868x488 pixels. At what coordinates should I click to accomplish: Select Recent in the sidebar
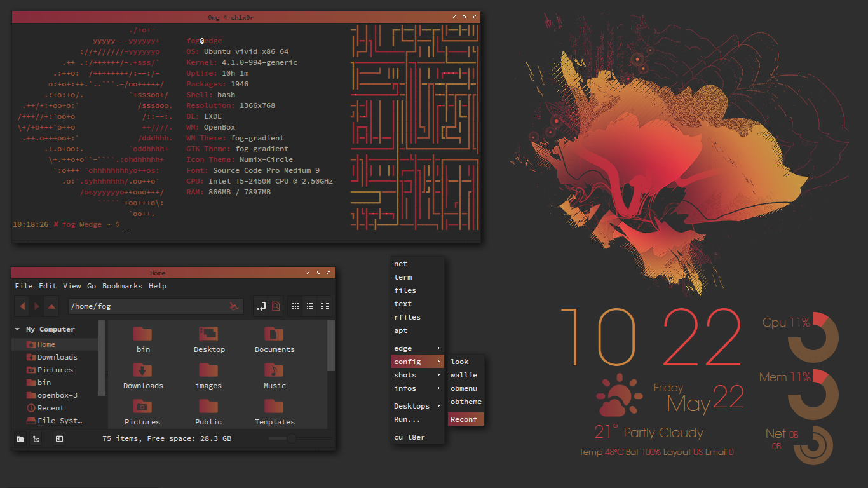point(55,408)
